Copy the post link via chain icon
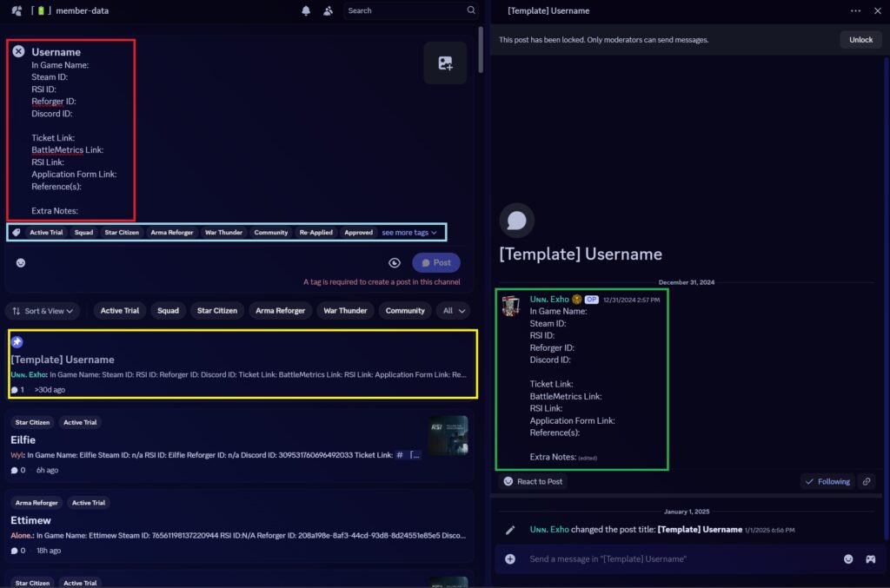The height and width of the screenshot is (588, 890). click(x=867, y=481)
